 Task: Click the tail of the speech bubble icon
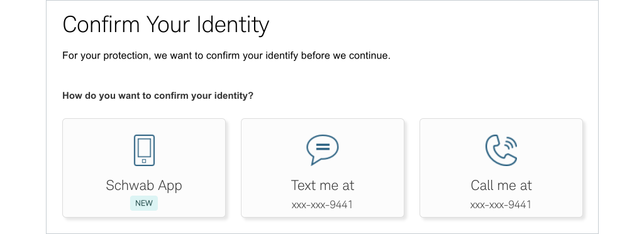(314, 161)
